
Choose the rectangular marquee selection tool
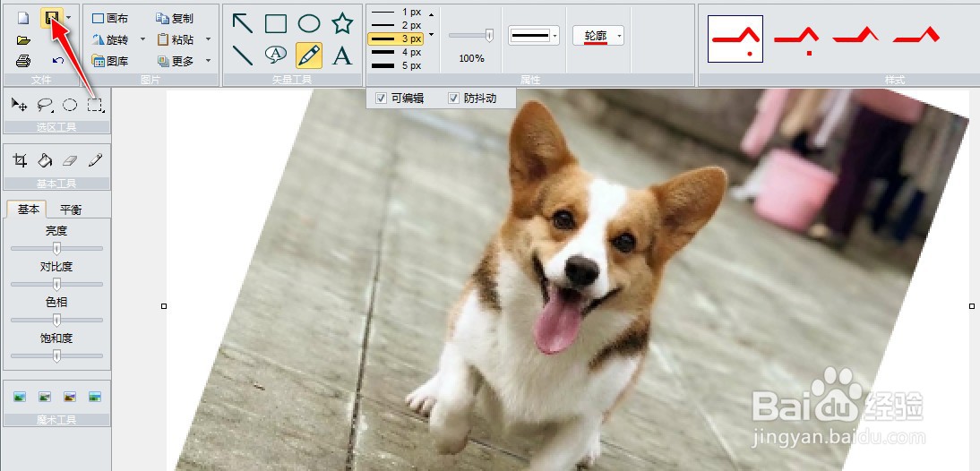pos(95,105)
